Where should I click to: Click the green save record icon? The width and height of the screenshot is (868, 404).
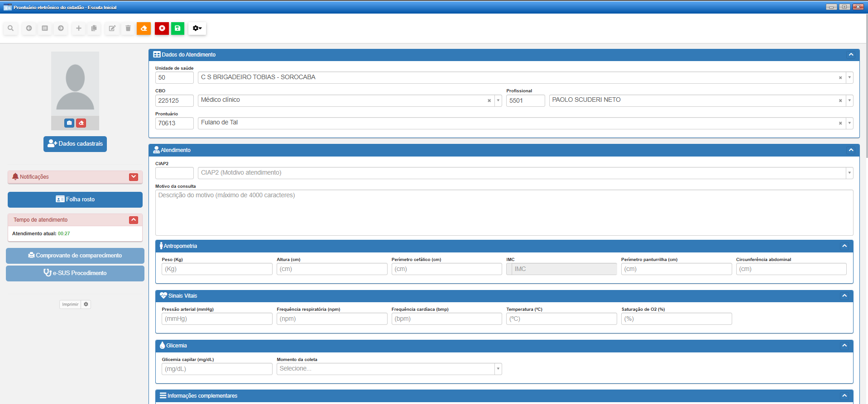tap(177, 29)
